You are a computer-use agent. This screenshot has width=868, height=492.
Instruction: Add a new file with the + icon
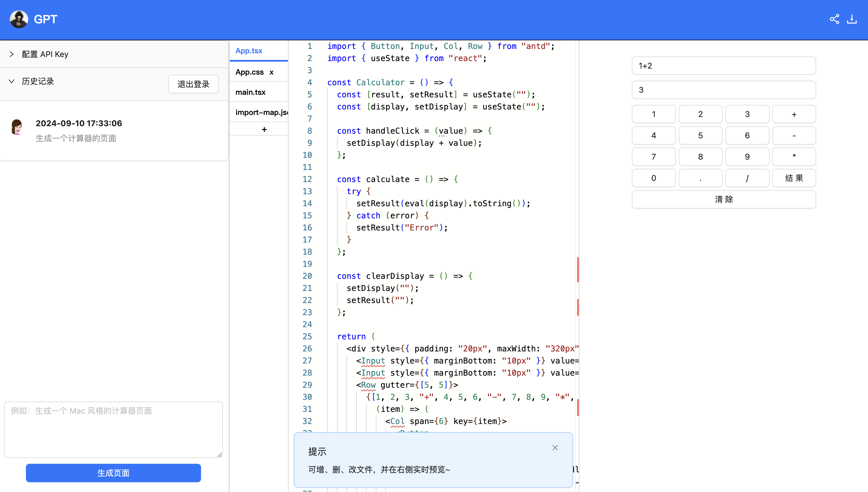tap(264, 129)
